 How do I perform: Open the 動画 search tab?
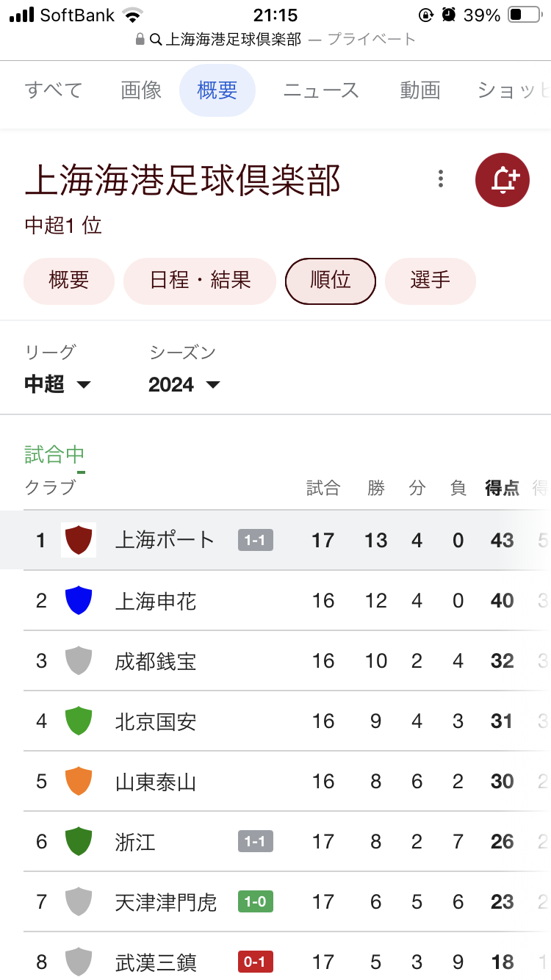click(x=420, y=90)
